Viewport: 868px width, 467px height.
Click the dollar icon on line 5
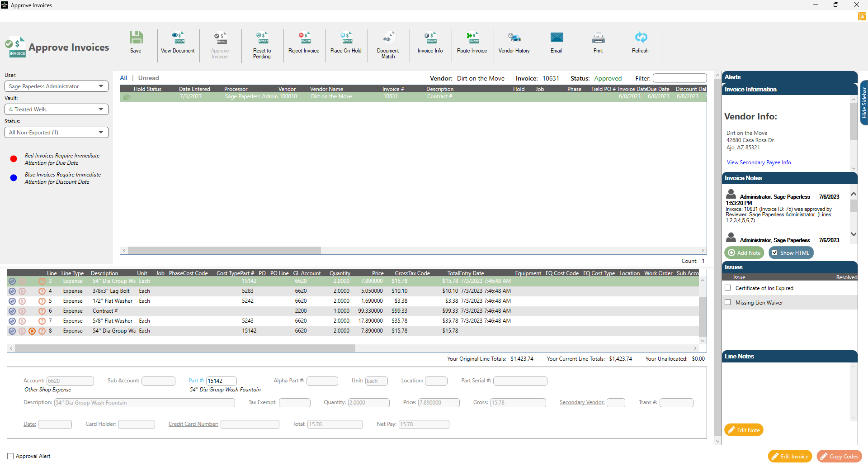point(22,301)
